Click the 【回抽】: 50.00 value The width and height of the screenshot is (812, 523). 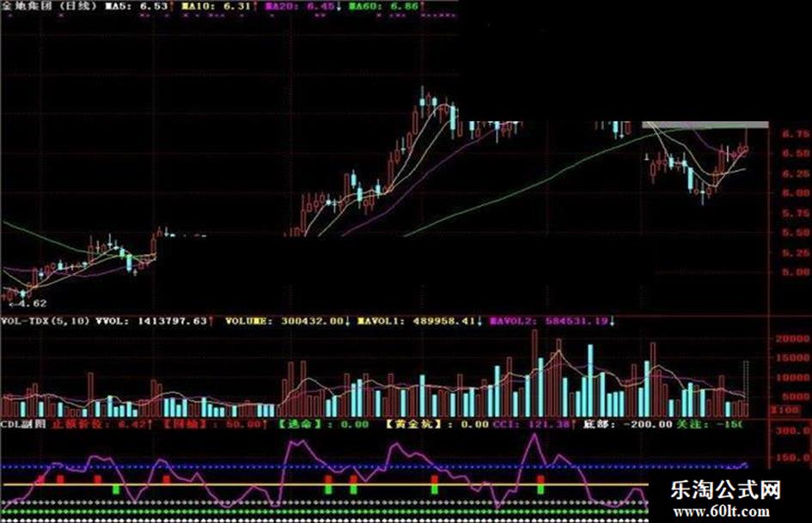click(215, 424)
